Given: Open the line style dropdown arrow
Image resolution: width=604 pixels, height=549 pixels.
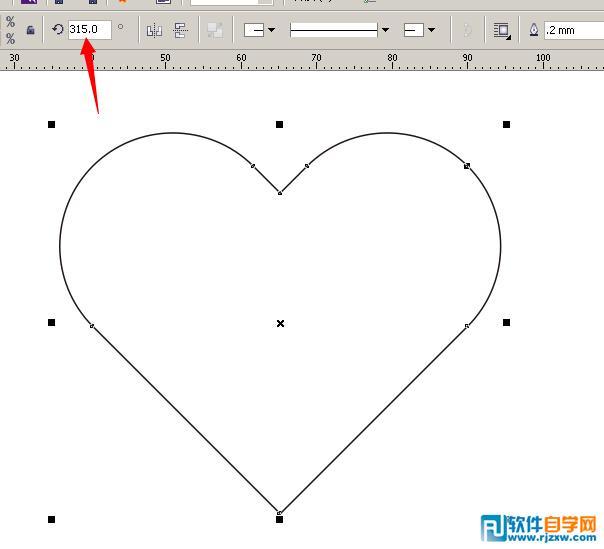Looking at the screenshot, I should [385, 30].
